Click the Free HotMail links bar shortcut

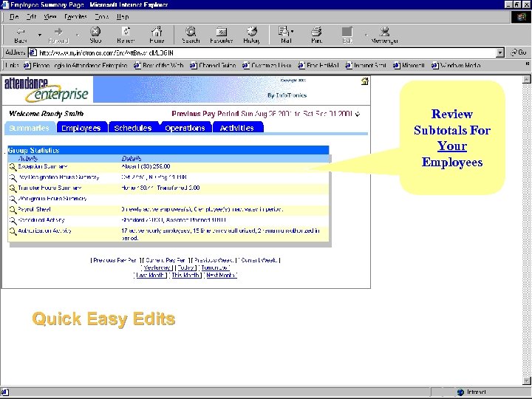point(318,65)
